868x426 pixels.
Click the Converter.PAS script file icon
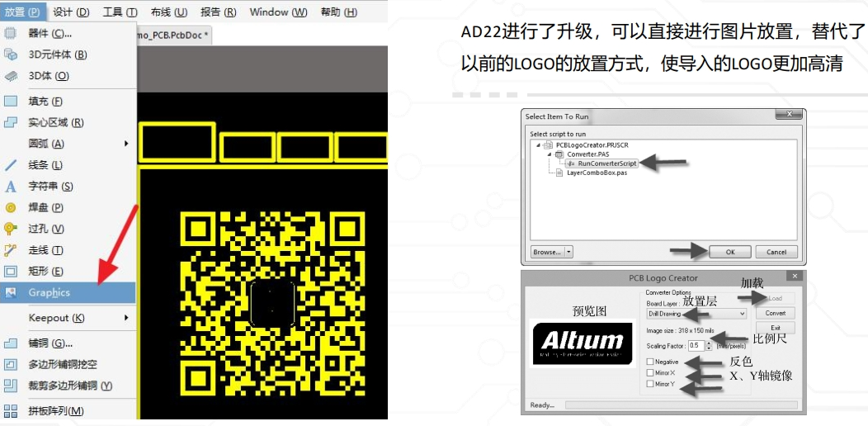(559, 154)
